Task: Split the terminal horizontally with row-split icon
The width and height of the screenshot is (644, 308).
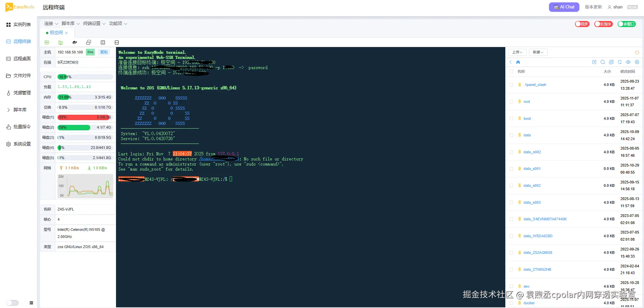Action: coord(117,42)
